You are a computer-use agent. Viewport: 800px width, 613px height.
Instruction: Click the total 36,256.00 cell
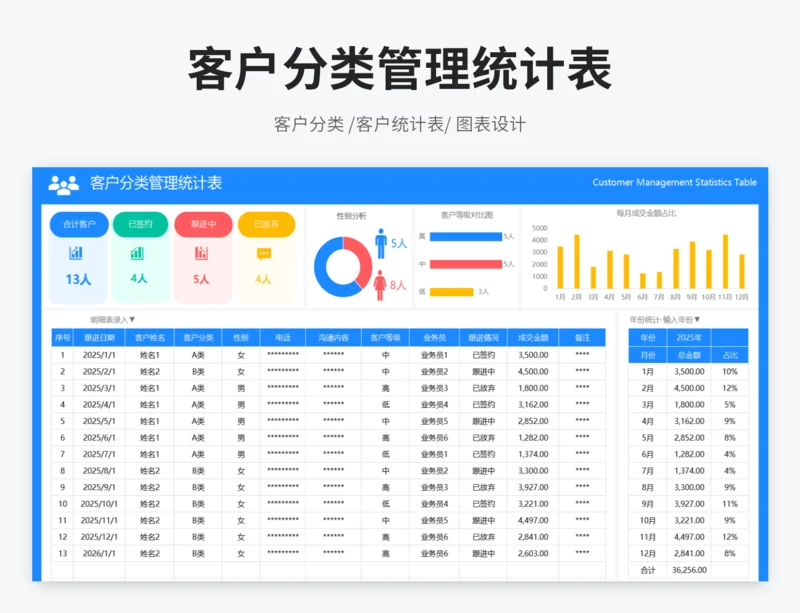689,570
